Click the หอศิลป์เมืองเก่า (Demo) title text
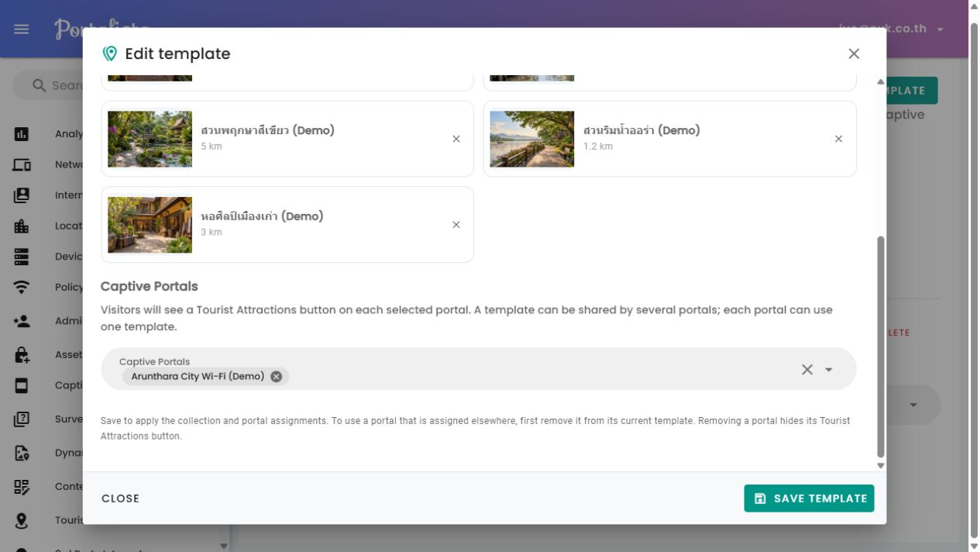 (x=262, y=216)
